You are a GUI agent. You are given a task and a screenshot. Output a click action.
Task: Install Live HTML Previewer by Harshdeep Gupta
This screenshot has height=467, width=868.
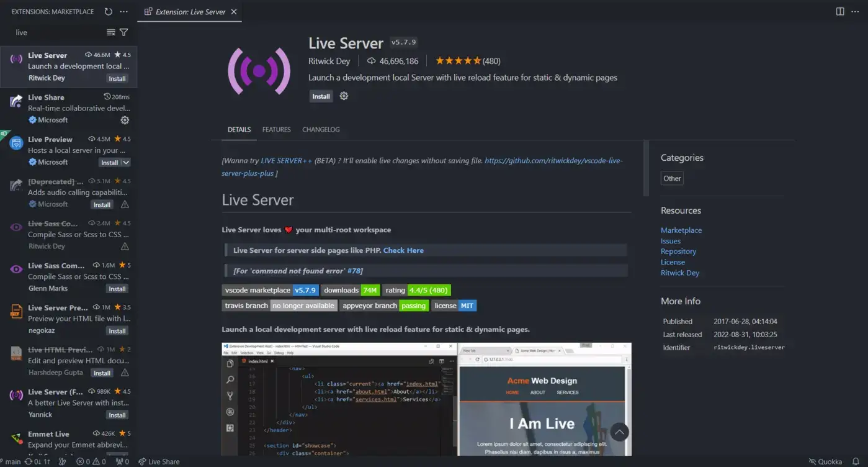102,373
